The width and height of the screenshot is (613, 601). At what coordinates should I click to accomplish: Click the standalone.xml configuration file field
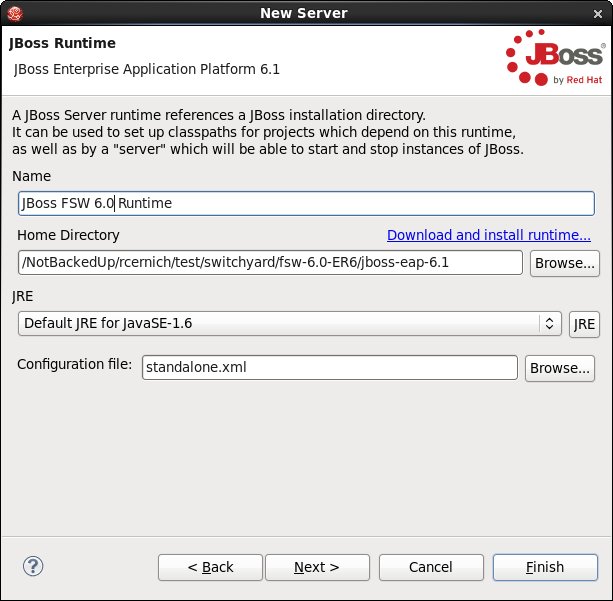click(x=330, y=367)
